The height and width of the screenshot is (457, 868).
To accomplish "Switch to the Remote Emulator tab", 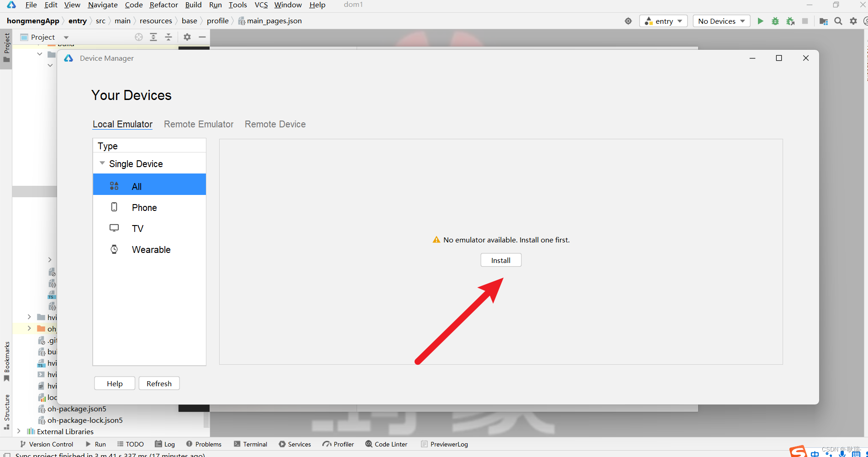I will 199,124.
